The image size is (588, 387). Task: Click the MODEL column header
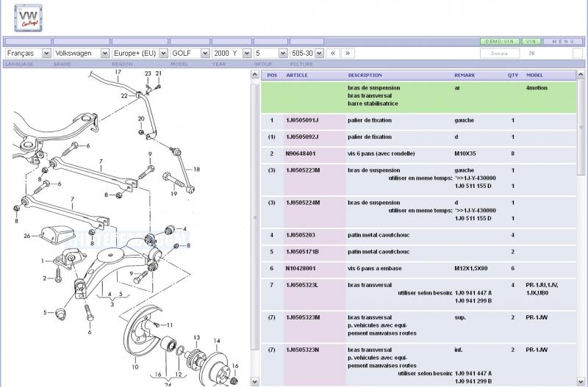click(534, 76)
